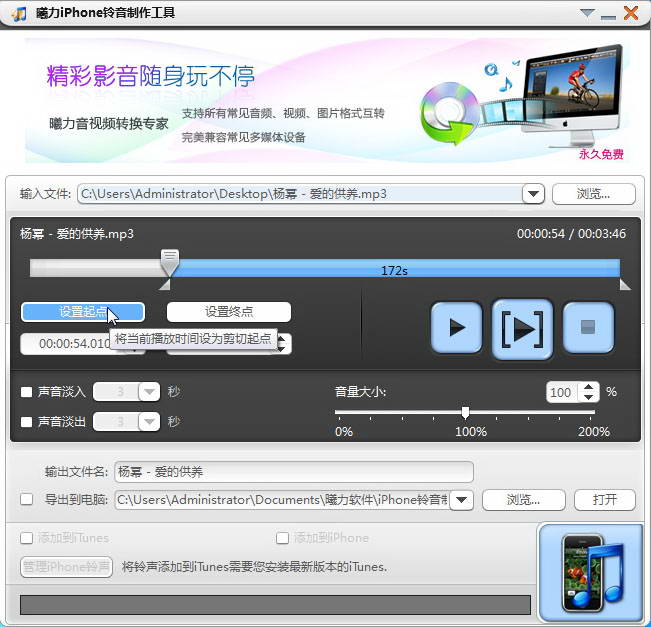This screenshot has width=651, height=627.
Task: Enable the 声音淡出 fade-out checkbox
Action: pyautogui.click(x=27, y=422)
